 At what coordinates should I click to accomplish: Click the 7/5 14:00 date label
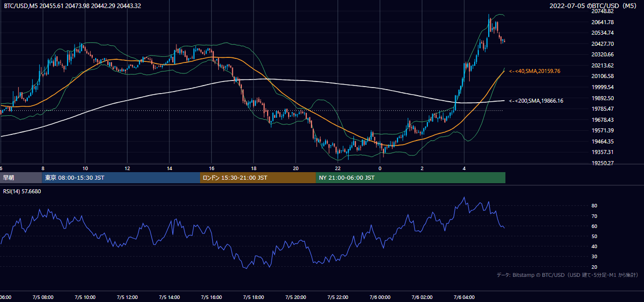click(x=169, y=297)
